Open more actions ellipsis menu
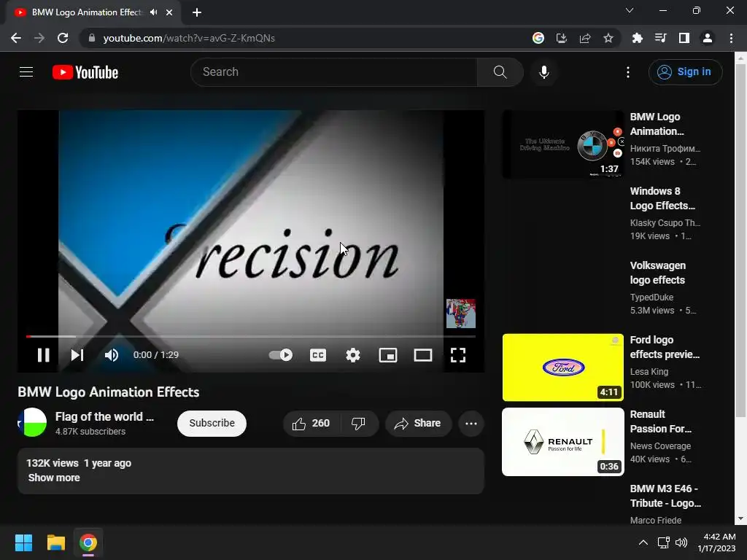 [x=471, y=424]
